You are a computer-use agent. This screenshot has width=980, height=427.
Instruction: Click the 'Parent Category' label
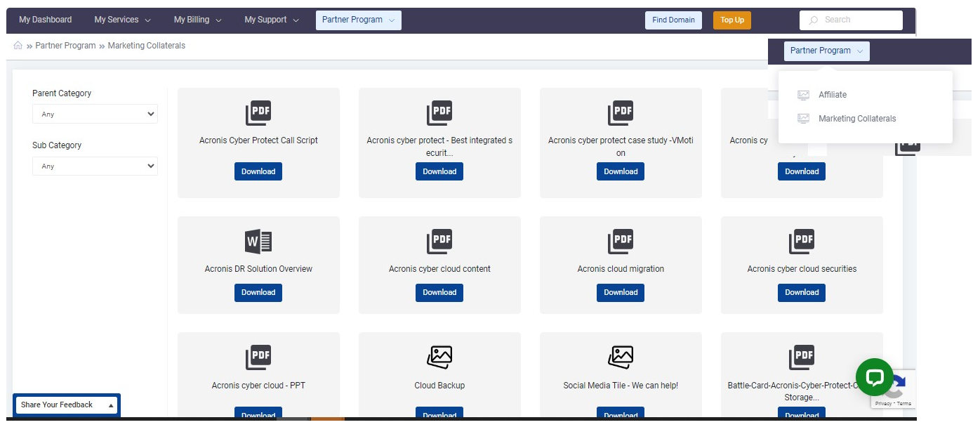tap(62, 93)
